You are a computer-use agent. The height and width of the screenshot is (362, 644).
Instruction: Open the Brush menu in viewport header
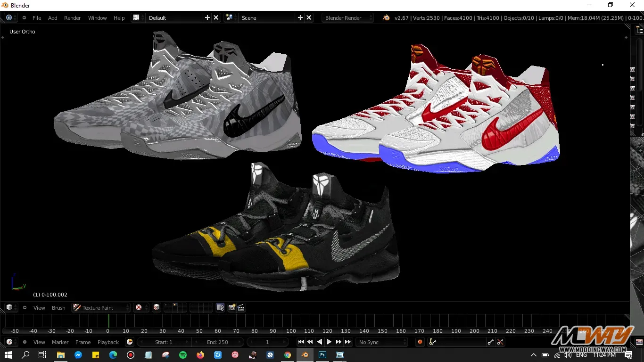pyautogui.click(x=58, y=308)
